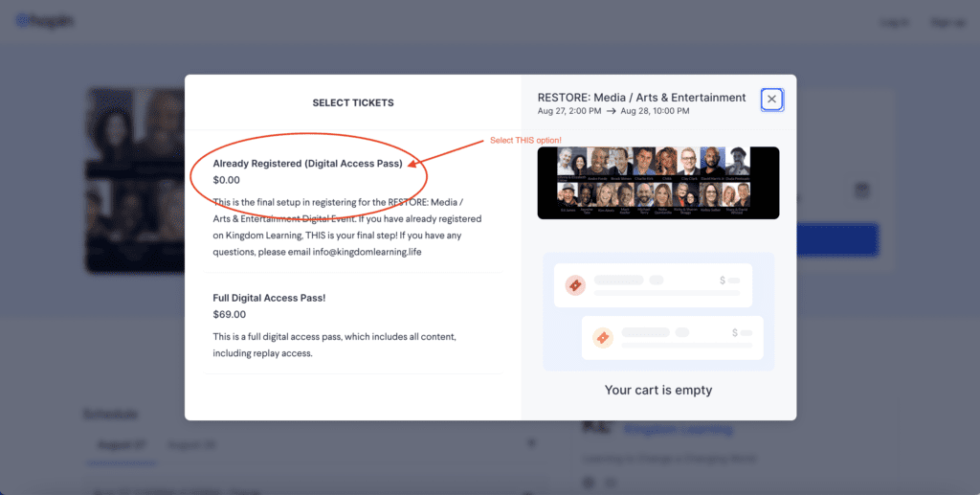The width and height of the screenshot is (980, 495).
Task: Click the Aug 27, 2:00 PM date text
Action: pyautogui.click(x=569, y=111)
